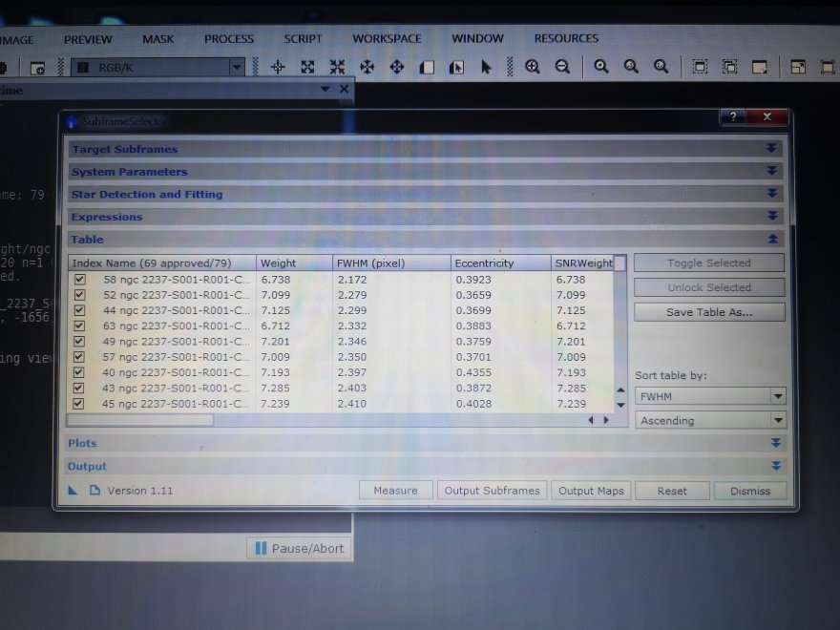The width and height of the screenshot is (840, 630).
Task: Click the Zoom Out magnifier icon
Action: click(562, 67)
